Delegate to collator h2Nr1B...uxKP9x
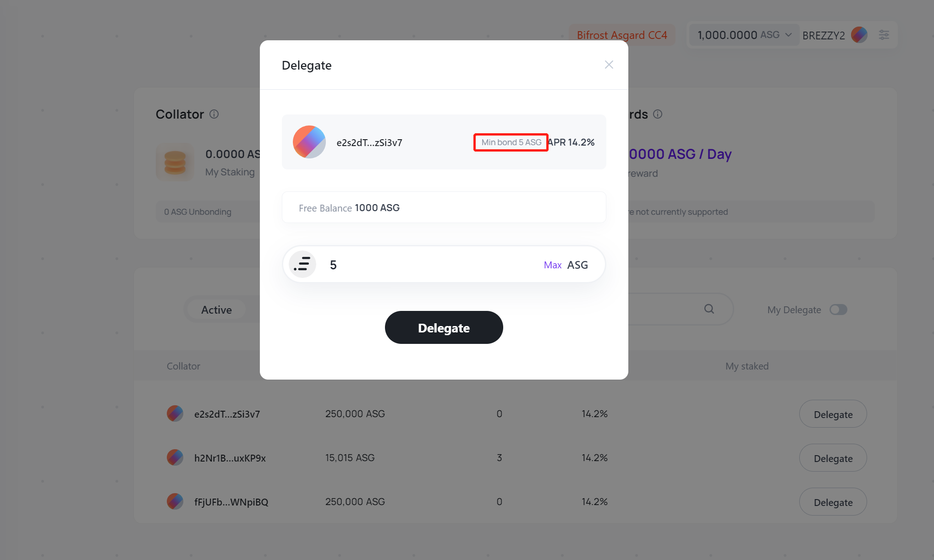Image resolution: width=934 pixels, height=560 pixels. (x=833, y=458)
